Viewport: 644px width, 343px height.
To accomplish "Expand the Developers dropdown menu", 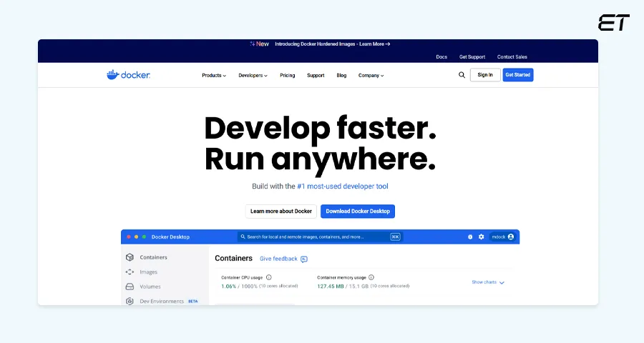I will (253, 75).
